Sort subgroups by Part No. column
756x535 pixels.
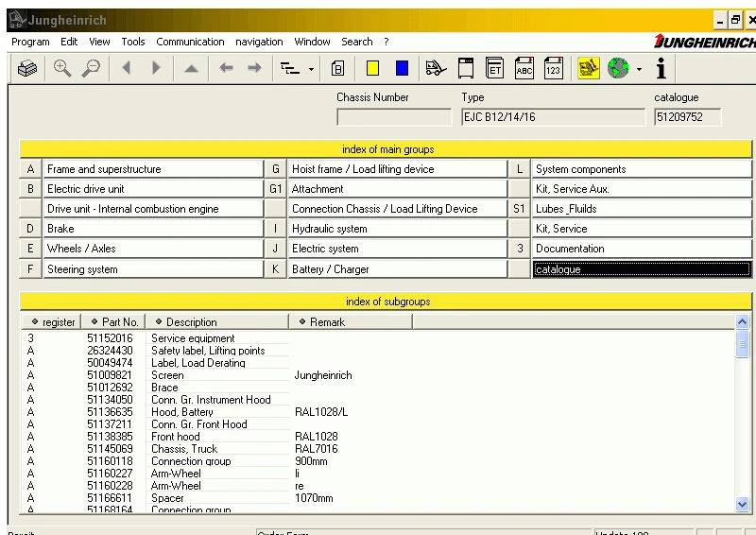pos(113,321)
